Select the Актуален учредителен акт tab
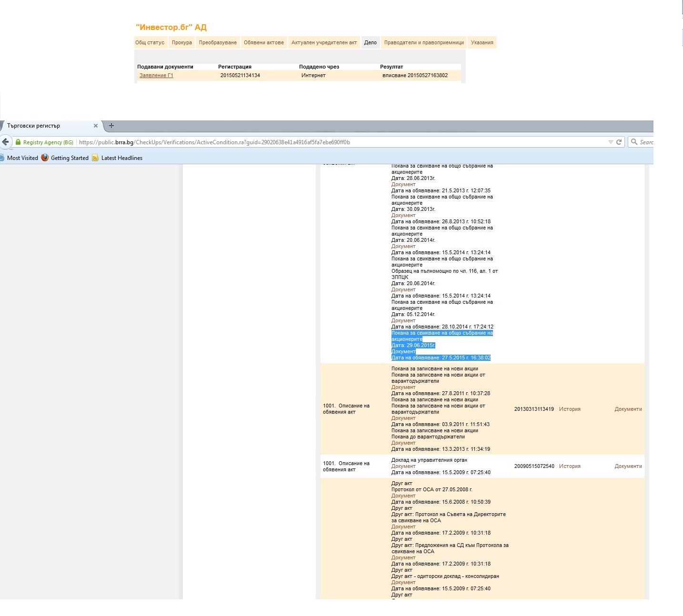This screenshot has width=683, height=616. pos(324,42)
